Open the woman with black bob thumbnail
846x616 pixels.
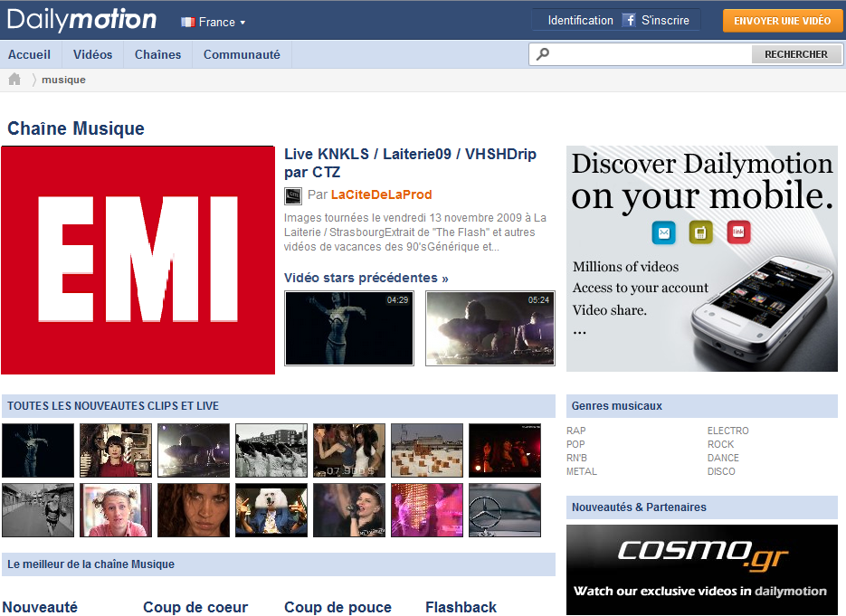tap(116, 450)
